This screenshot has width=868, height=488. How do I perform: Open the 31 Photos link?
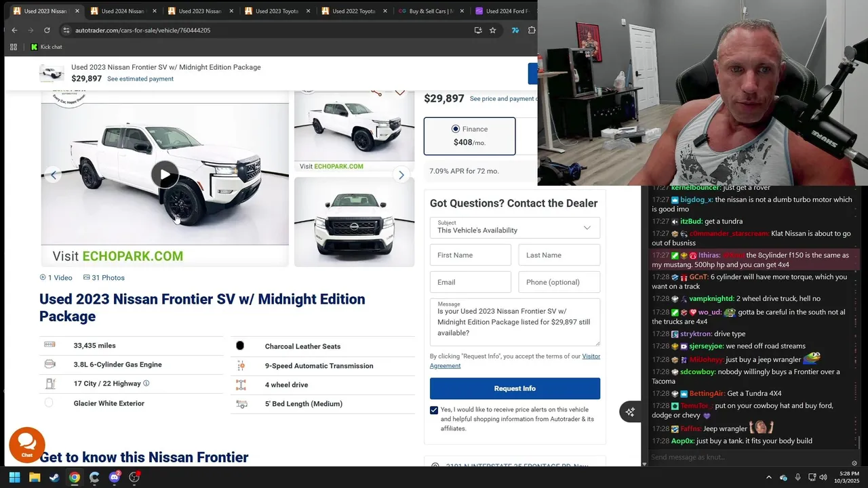[104, 277]
